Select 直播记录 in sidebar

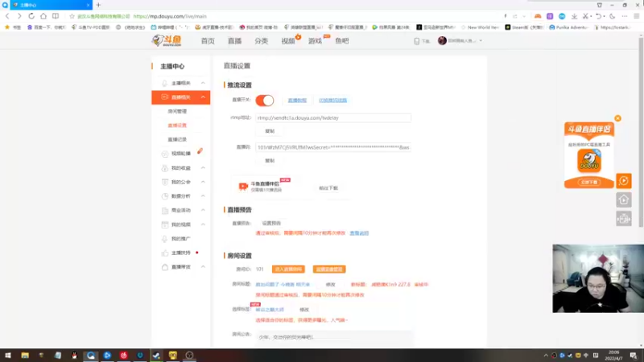coord(177,139)
